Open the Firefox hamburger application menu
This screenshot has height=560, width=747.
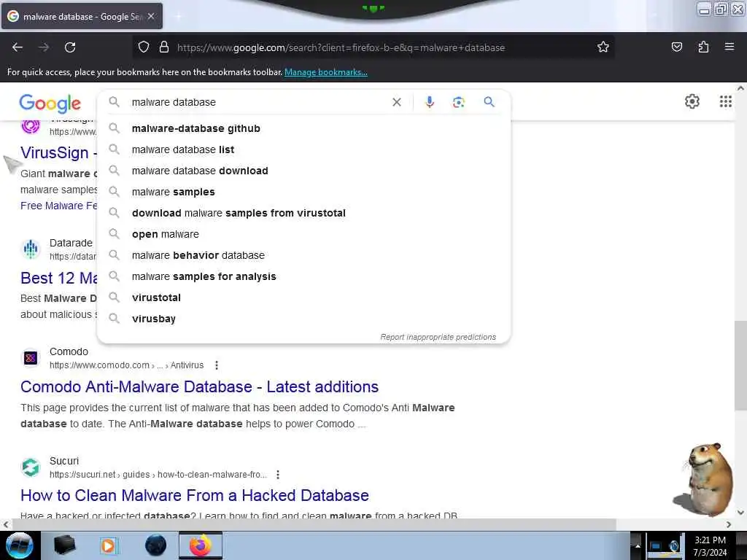(x=729, y=47)
